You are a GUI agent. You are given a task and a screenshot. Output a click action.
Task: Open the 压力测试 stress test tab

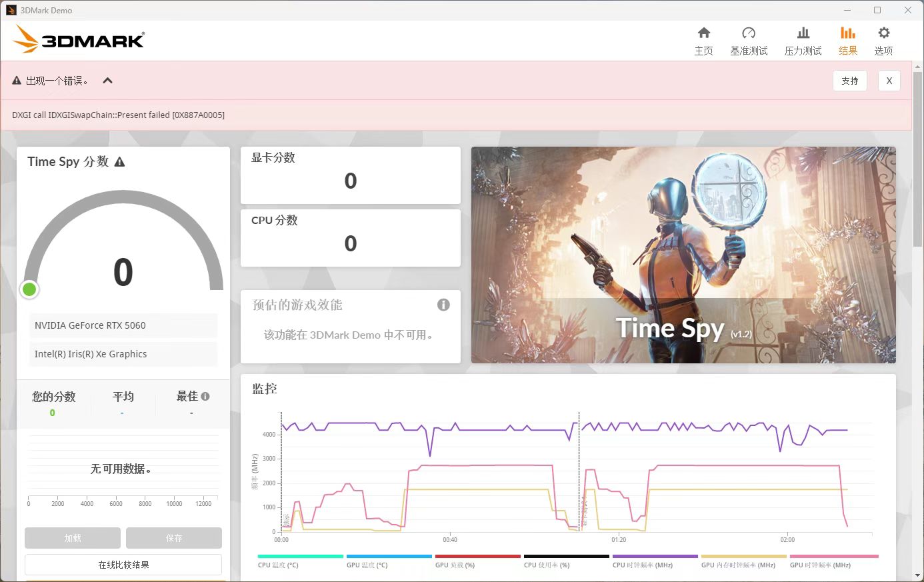803,41
